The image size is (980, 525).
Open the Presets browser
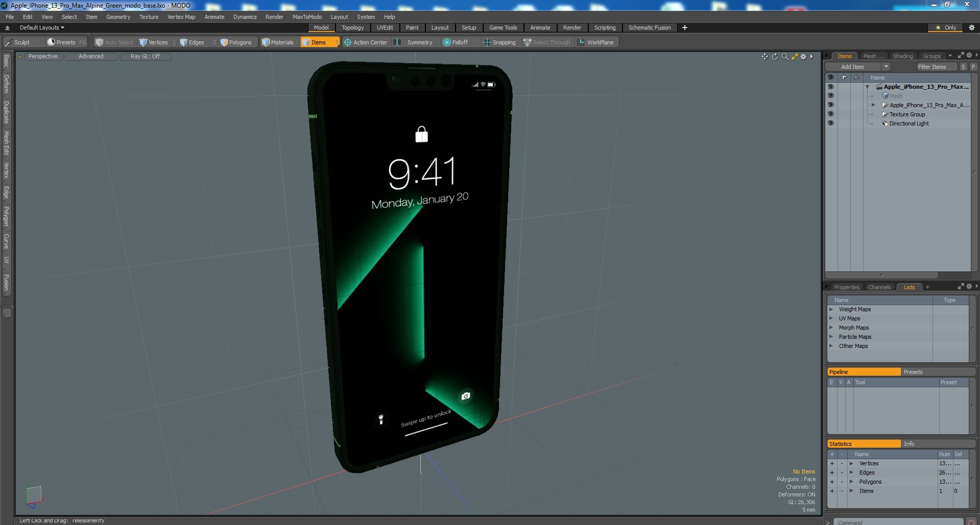click(x=66, y=42)
